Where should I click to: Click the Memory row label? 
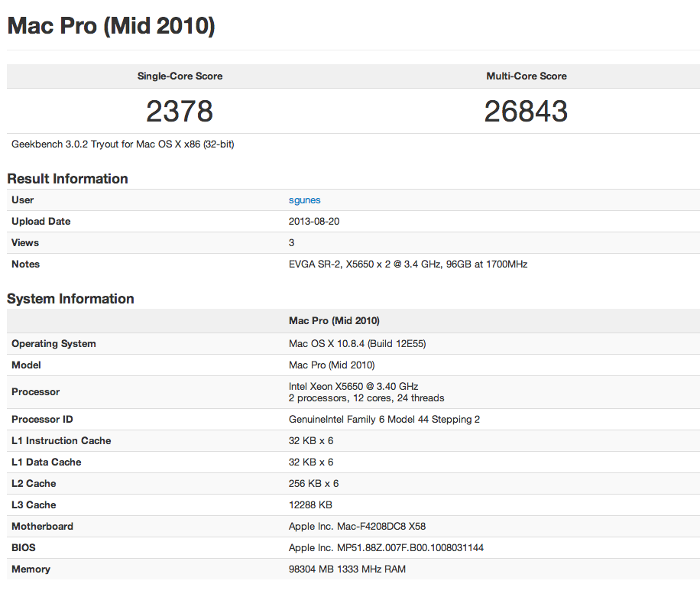(31, 569)
